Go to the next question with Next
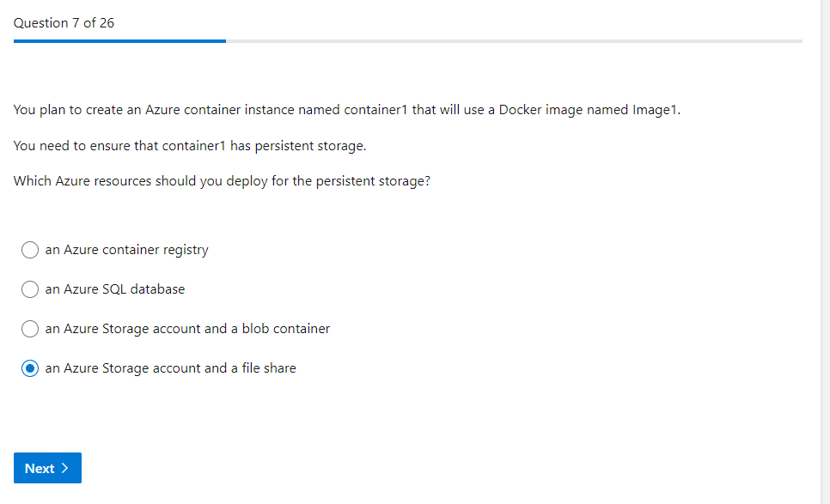The image size is (830, 504). [x=47, y=468]
